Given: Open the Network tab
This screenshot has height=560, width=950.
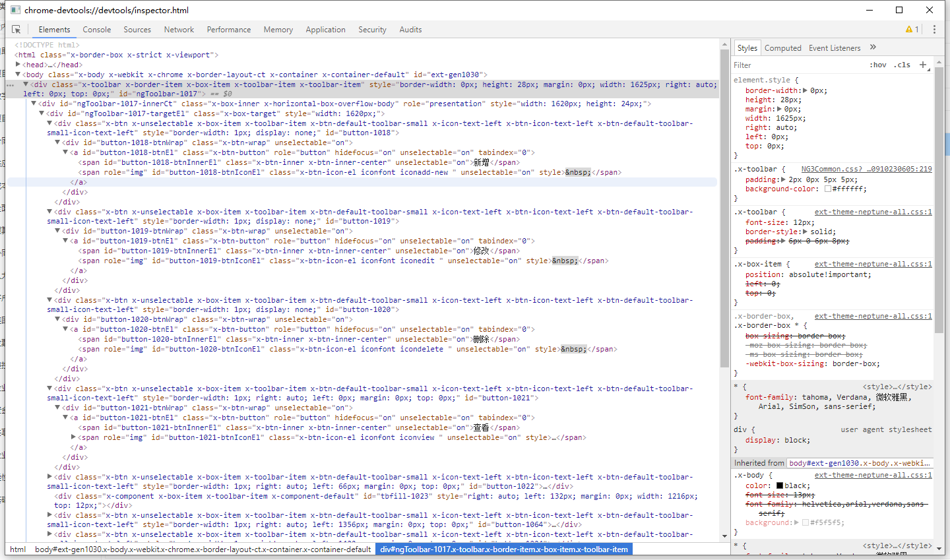Looking at the screenshot, I should click(x=179, y=30).
